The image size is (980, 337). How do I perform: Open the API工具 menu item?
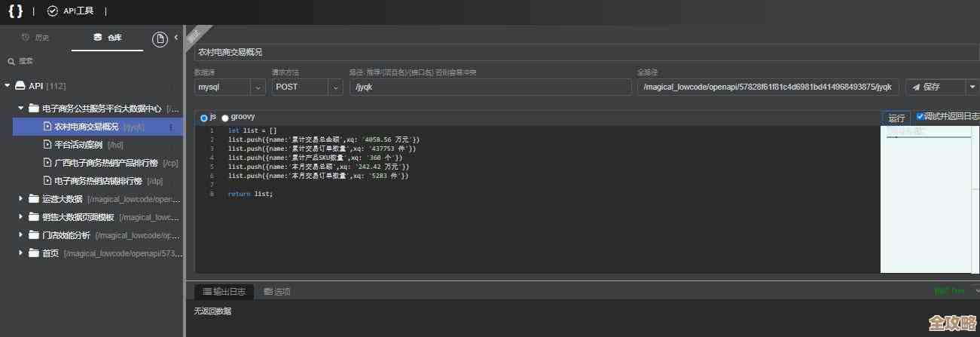[70, 11]
